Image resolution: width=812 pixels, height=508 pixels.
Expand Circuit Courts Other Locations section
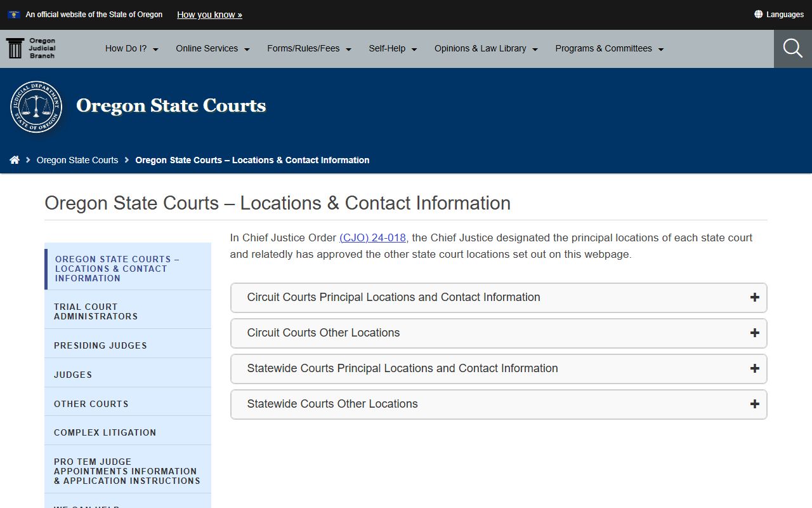click(499, 333)
